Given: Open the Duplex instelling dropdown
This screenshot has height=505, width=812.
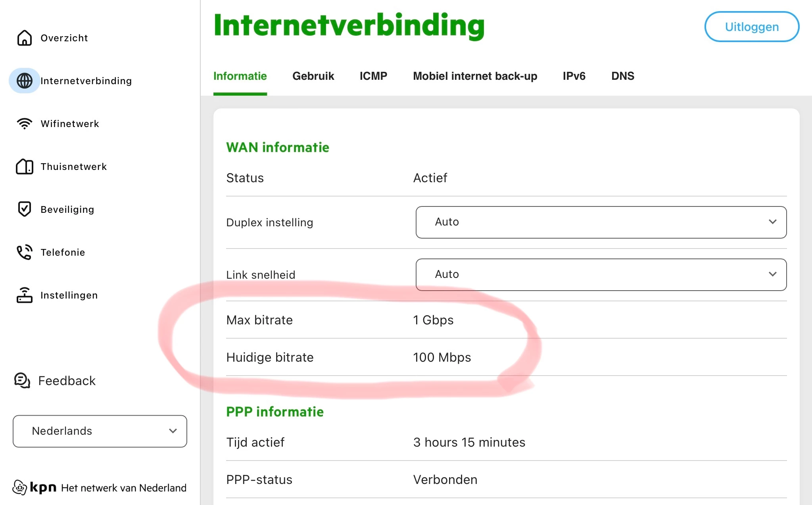Looking at the screenshot, I should (601, 222).
